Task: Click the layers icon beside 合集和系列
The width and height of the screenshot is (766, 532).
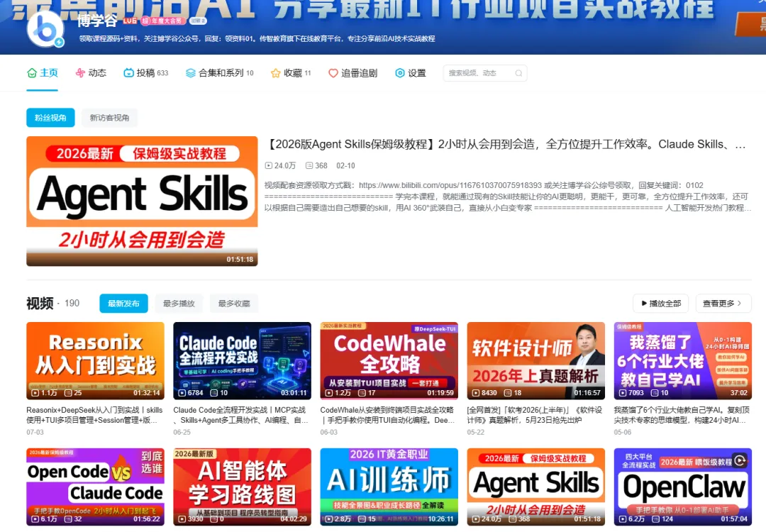Action: [191, 73]
